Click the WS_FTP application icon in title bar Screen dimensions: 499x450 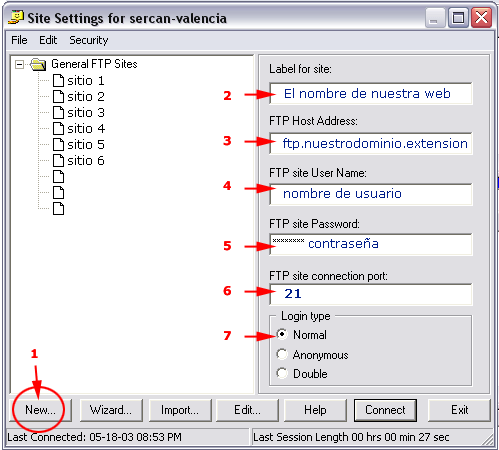(16, 18)
